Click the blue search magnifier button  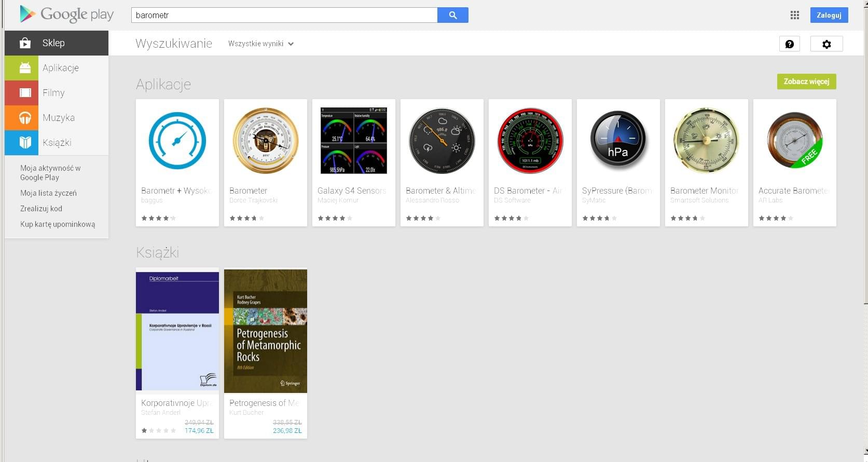pos(452,15)
